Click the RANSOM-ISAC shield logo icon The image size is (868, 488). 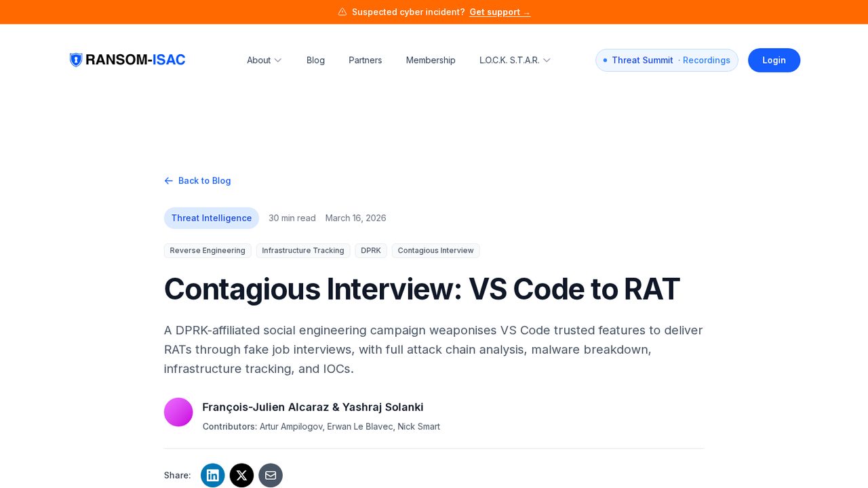[76, 60]
